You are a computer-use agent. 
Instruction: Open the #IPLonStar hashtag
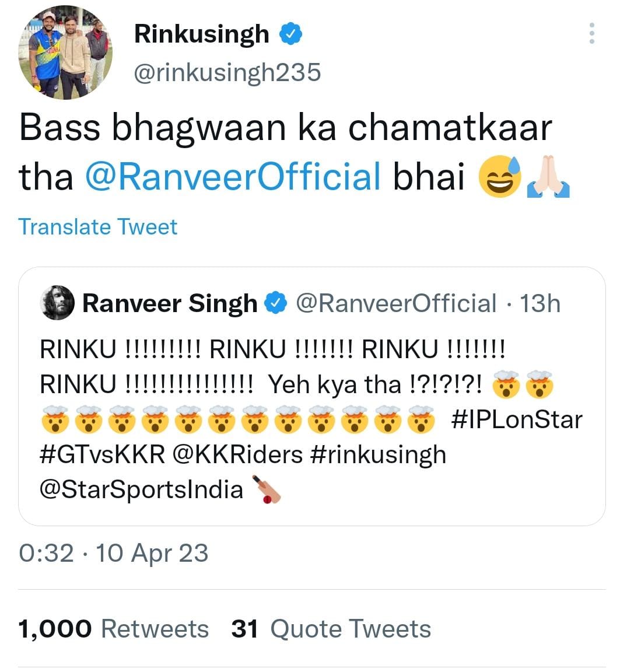pyautogui.click(x=516, y=419)
